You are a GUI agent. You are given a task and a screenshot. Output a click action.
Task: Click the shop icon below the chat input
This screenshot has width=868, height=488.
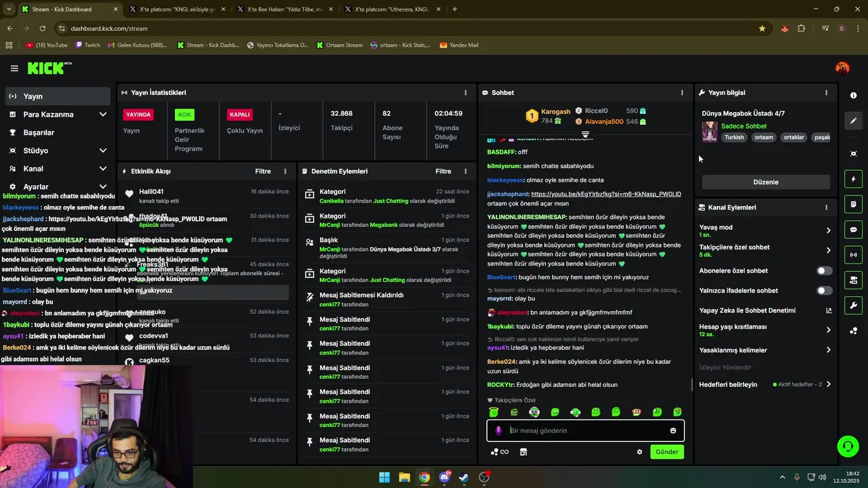tap(524, 452)
